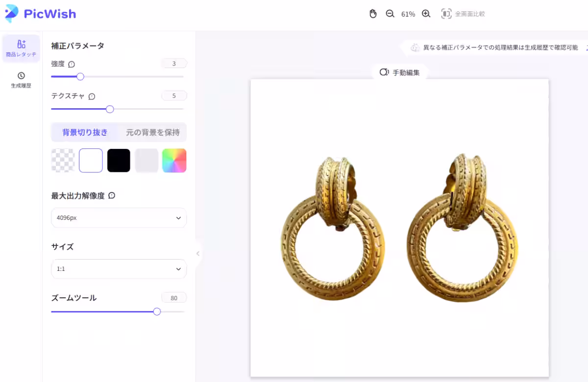Toggle the 手動編集 switch
The height and width of the screenshot is (382, 588).
pos(384,72)
